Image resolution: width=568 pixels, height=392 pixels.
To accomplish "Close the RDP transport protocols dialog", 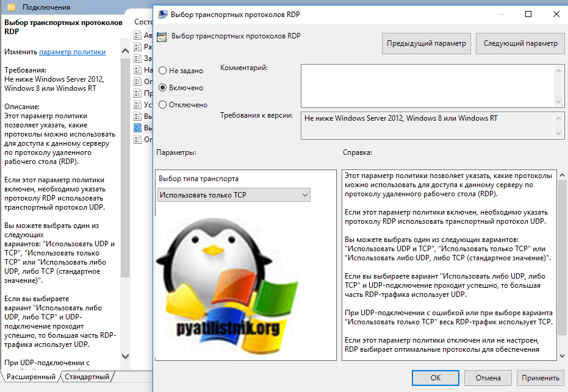I will (x=556, y=14).
